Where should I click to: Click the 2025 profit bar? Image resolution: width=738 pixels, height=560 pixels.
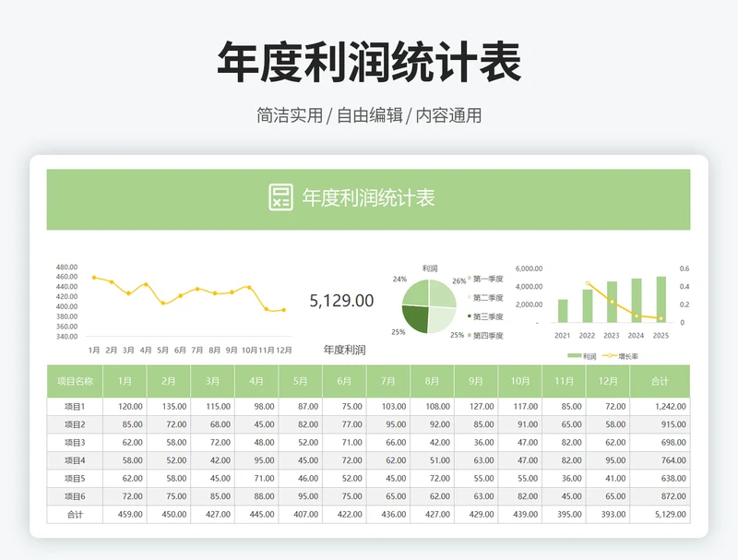point(661,299)
